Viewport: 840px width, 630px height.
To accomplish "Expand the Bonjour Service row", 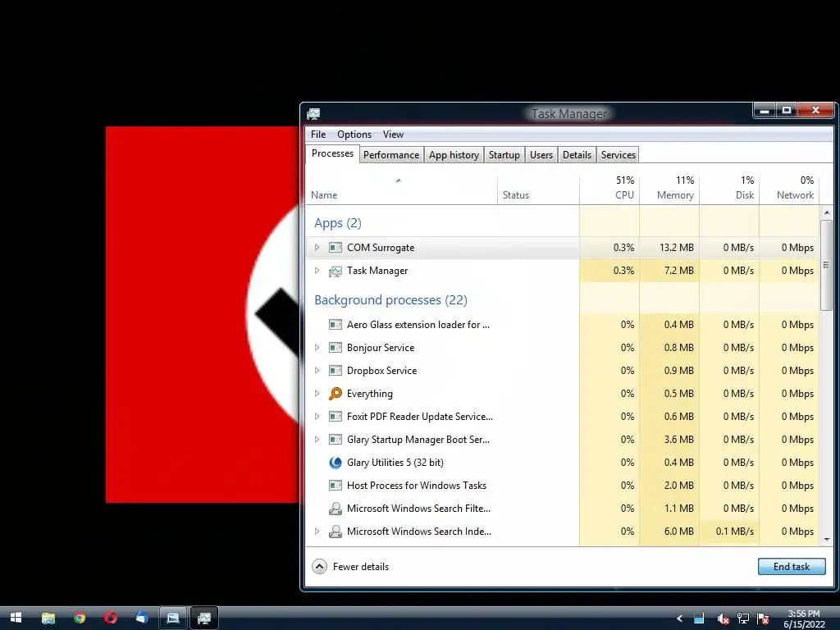I will 317,348.
